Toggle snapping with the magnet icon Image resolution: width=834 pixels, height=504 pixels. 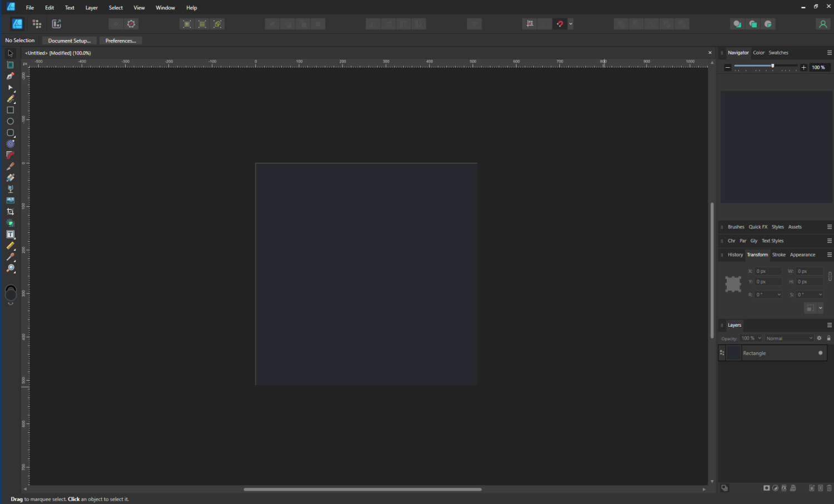click(560, 23)
